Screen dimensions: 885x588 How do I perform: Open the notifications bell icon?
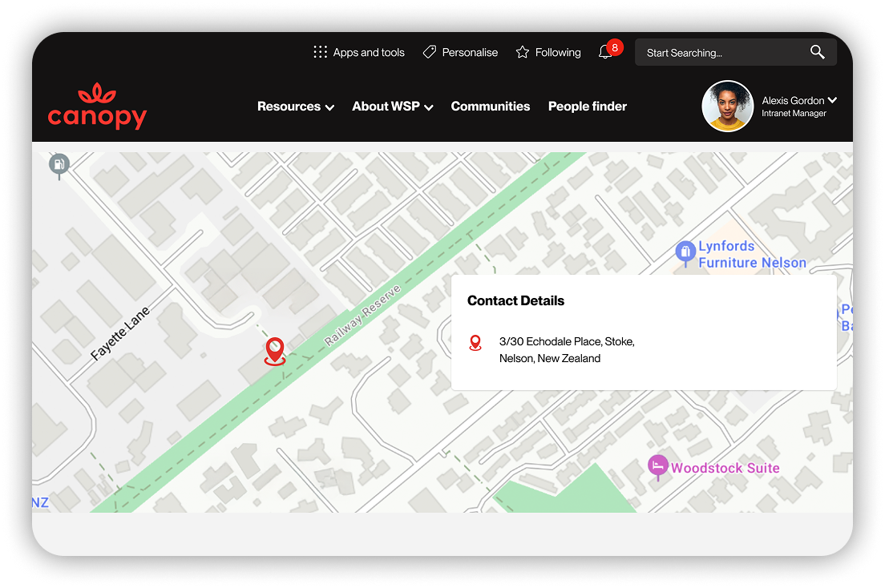coord(605,52)
